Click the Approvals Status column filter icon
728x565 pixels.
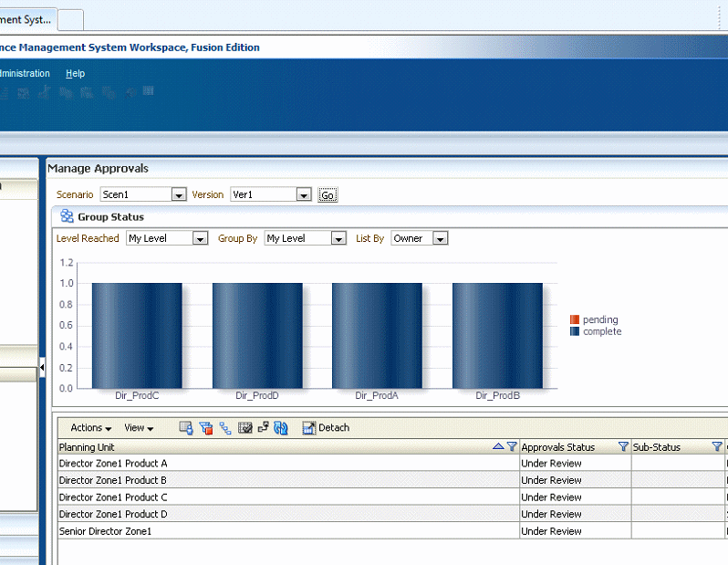point(624,446)
